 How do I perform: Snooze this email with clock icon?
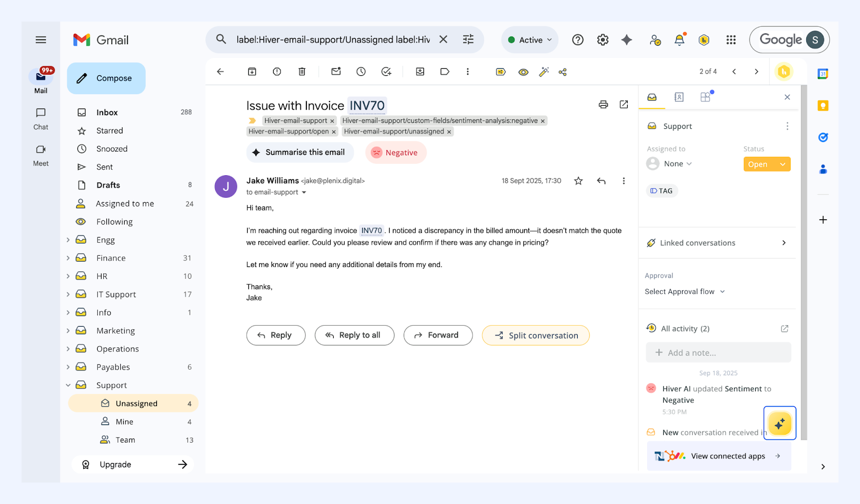tap(361, 71)
